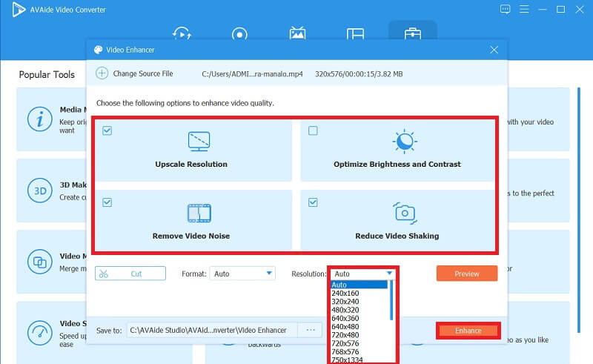Click the 3D Maker icon
The height and width of the screenshot is (364, 593).
[40, 191]
